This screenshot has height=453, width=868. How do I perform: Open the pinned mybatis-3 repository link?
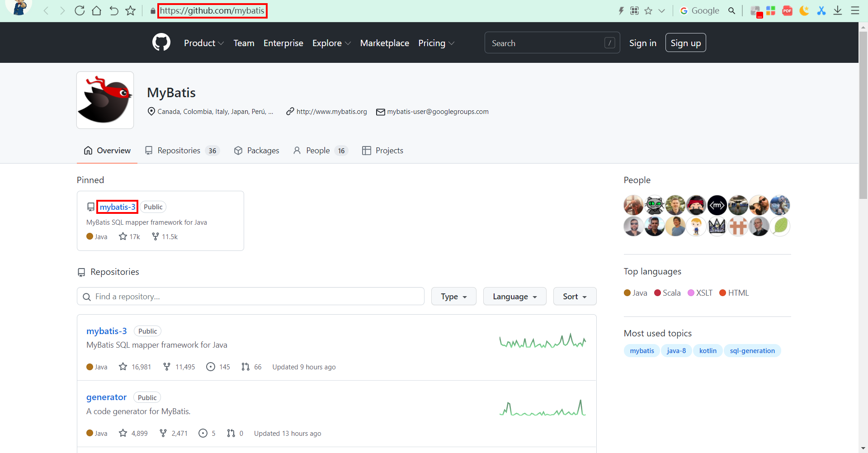pyautogui.click(x=118, y=207)
